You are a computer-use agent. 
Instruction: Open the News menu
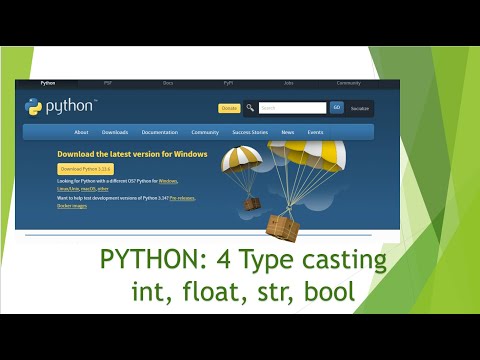point(288,132)
